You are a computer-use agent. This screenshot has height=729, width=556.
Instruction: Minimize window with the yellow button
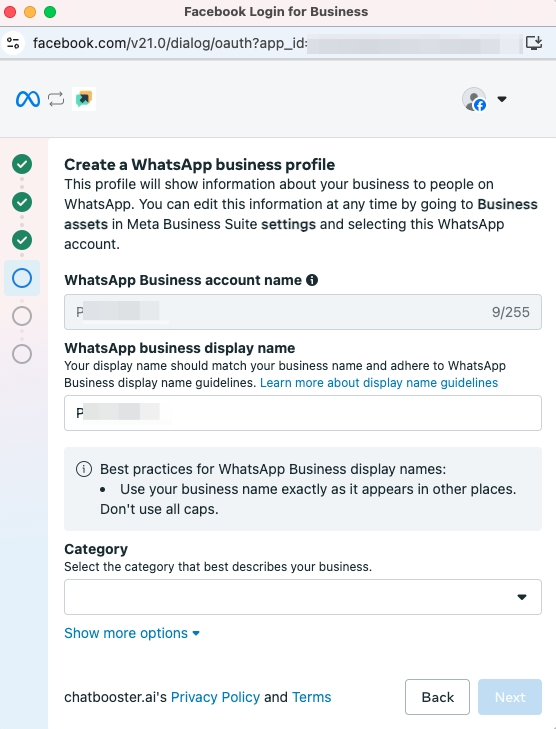pyautogui.click(x=30, y=12)
